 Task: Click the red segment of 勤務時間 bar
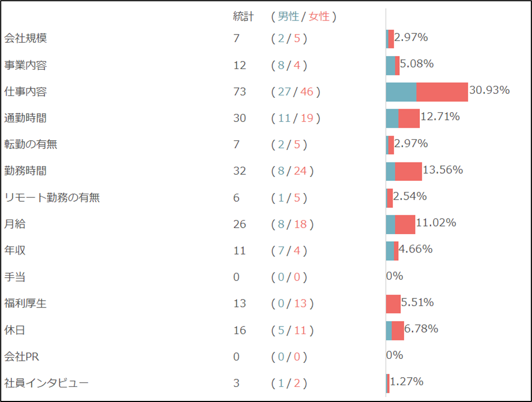point(408,171)
